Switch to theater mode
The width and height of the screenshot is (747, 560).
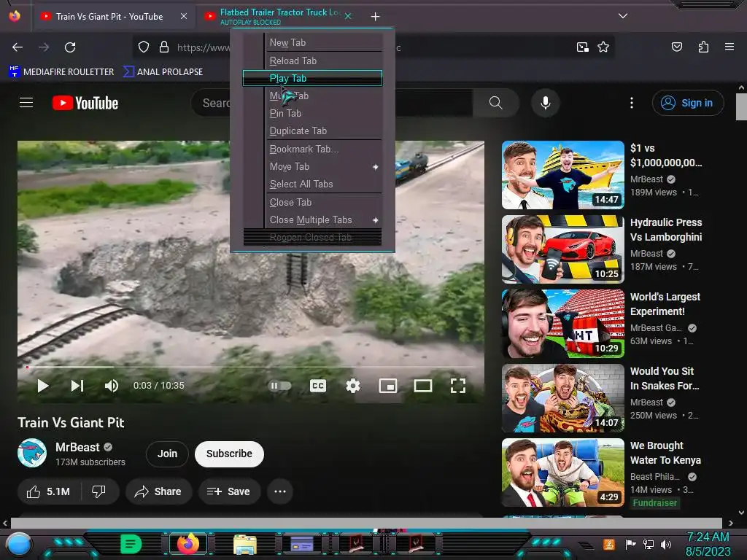click(423, 386)
